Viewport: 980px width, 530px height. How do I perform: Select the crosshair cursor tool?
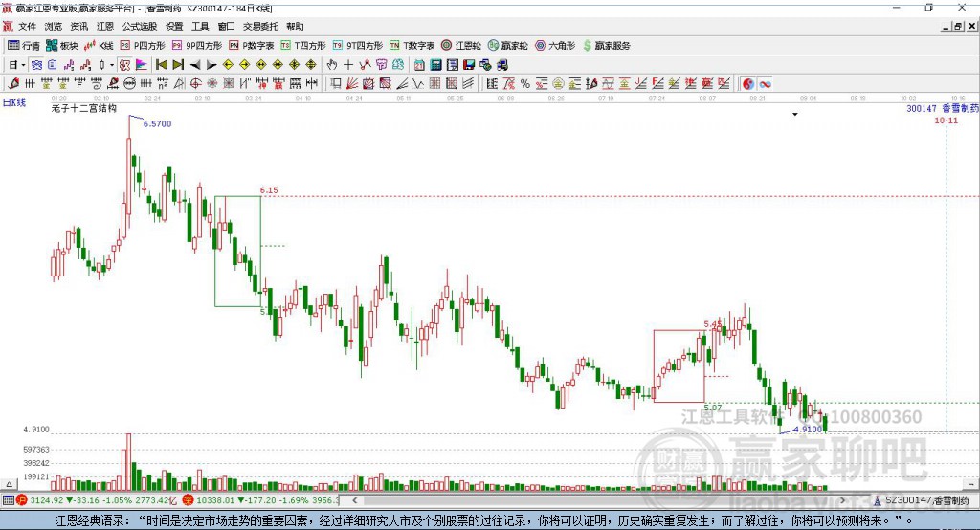coord(348,65)
